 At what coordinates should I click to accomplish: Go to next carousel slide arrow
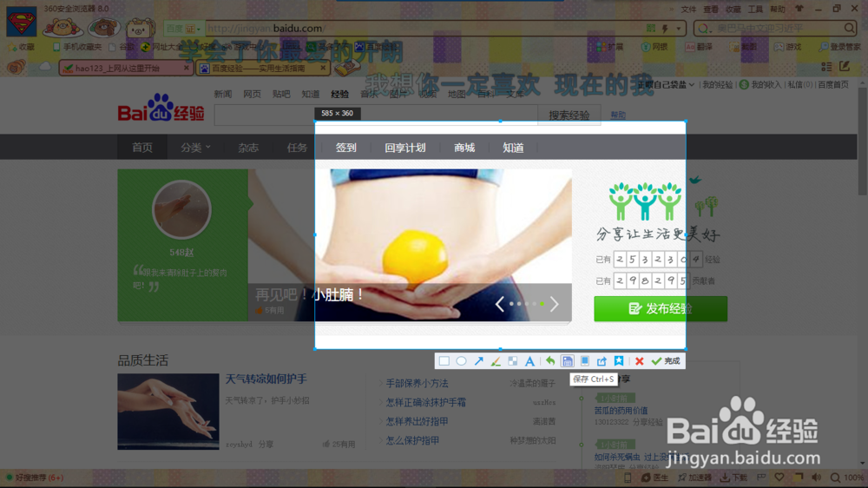click(x=554, y=304)
